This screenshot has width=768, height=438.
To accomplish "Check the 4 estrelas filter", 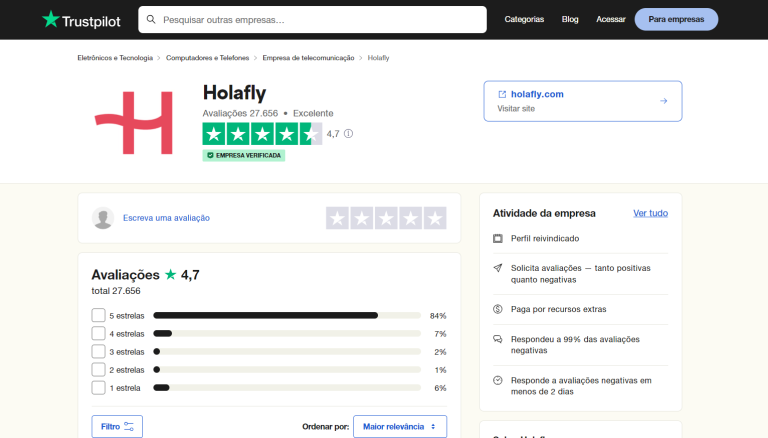I will pos(98,334).
